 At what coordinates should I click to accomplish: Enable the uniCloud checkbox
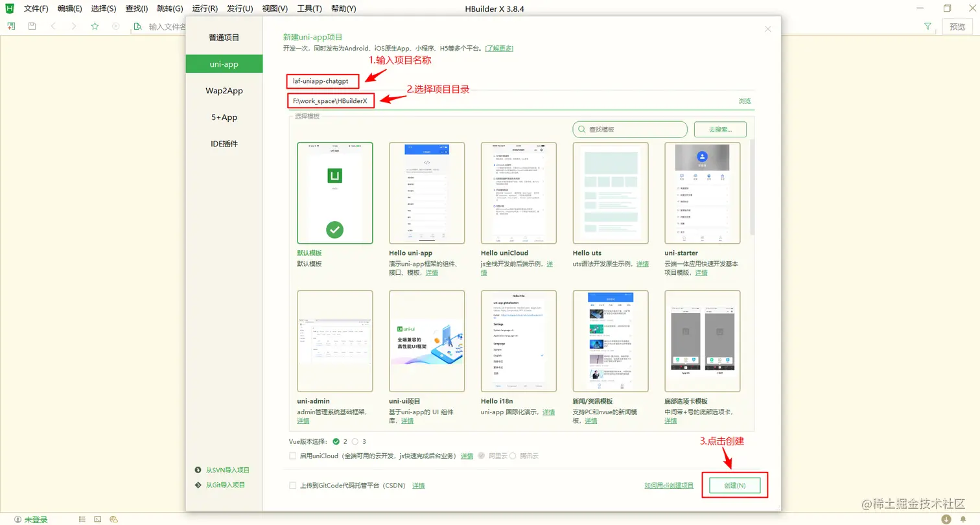click(x=293, y=456)
